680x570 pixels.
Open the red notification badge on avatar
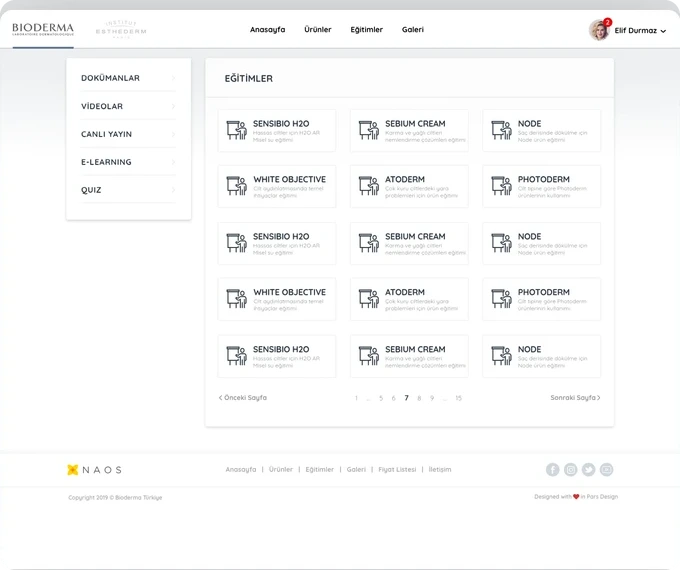pos(607,22)
